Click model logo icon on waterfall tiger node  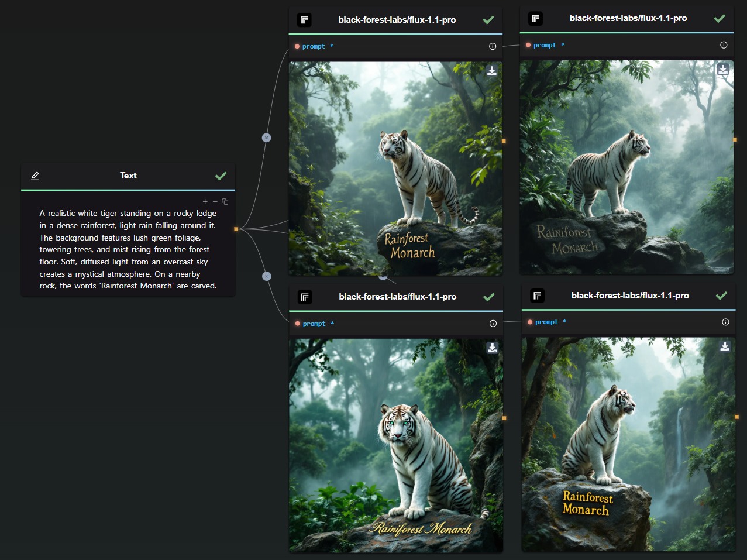point(537,296)
